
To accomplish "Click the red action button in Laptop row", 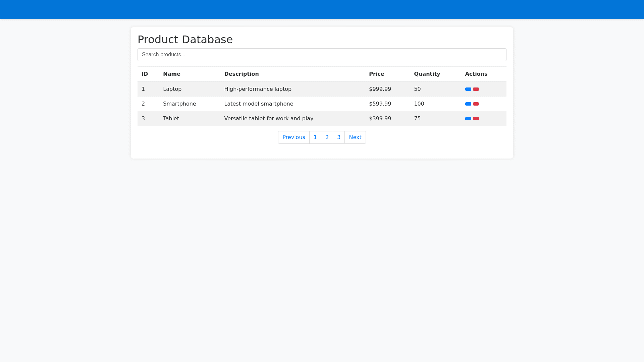I will 476,89.
